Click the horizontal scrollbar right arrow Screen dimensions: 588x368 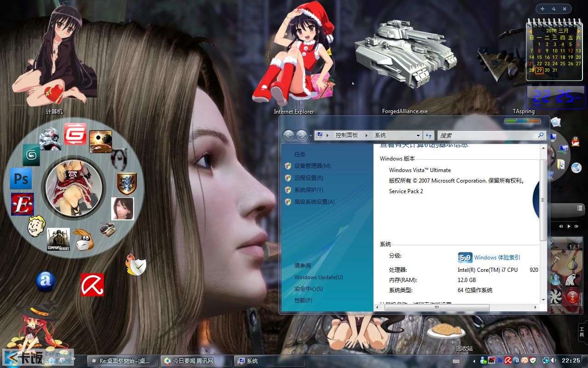pos(535,307)
